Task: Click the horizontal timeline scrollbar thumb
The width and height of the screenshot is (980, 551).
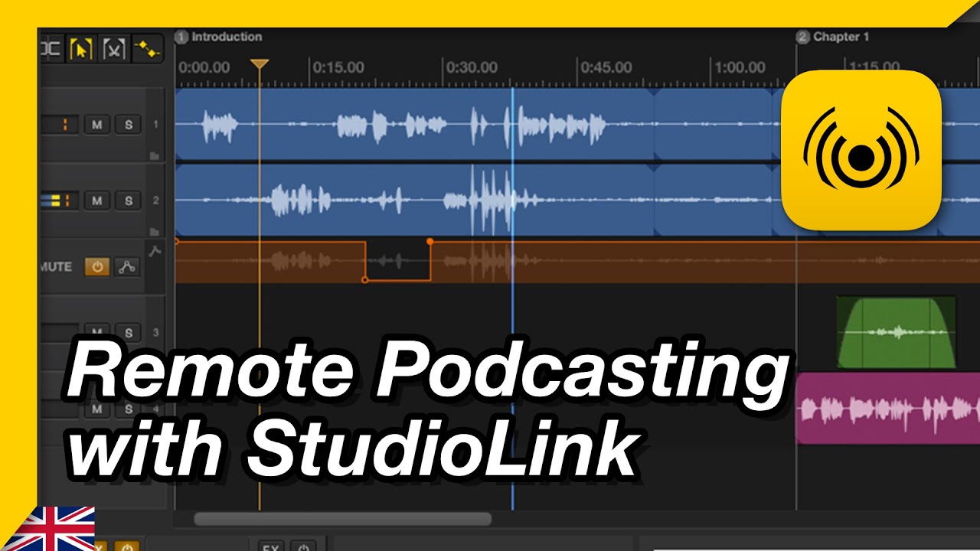Action: 342,519
